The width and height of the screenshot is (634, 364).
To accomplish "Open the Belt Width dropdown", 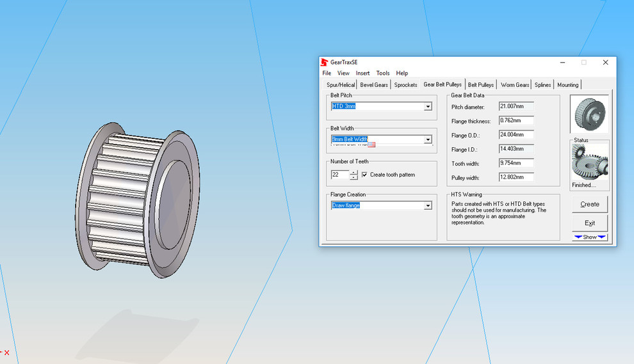I will [428, 139].
